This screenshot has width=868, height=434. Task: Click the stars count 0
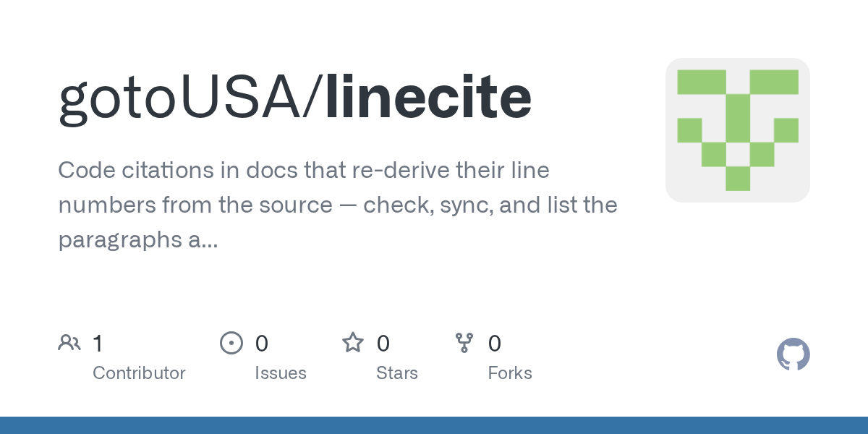(x=383, y=343)
